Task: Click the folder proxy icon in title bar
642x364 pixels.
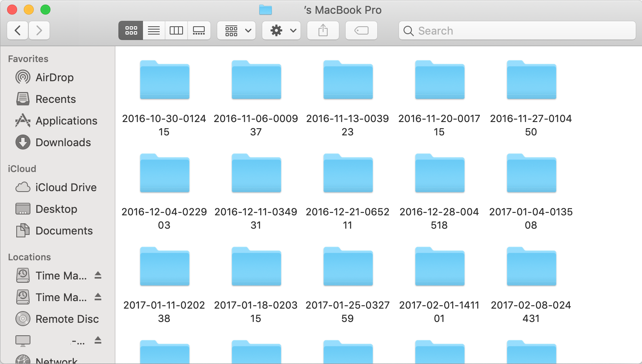Action: point(266,10)
